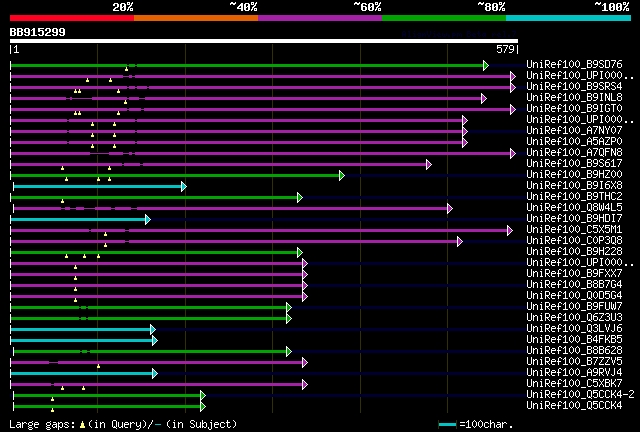Select the UniRef100_Q8W4L5 label
Image resolution: width=640 pixels, height=432 pixels.
pos(574,207)
